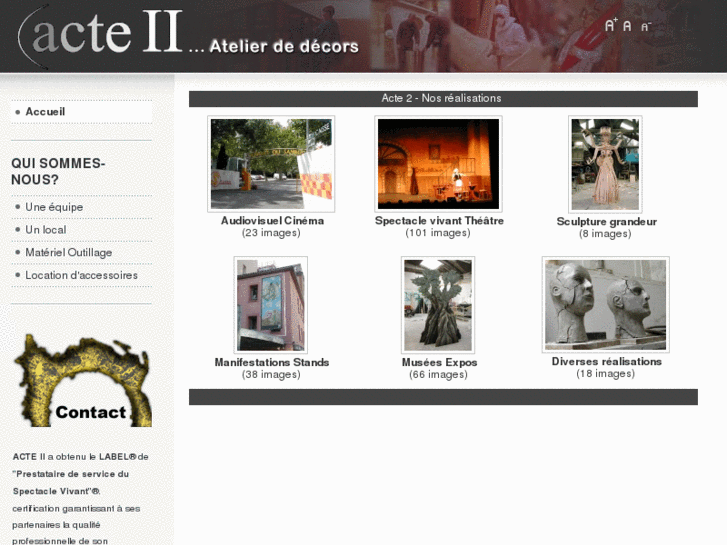Click the '(23 images)' count text
Screen dimensions: 727x545
coord(271,233)
